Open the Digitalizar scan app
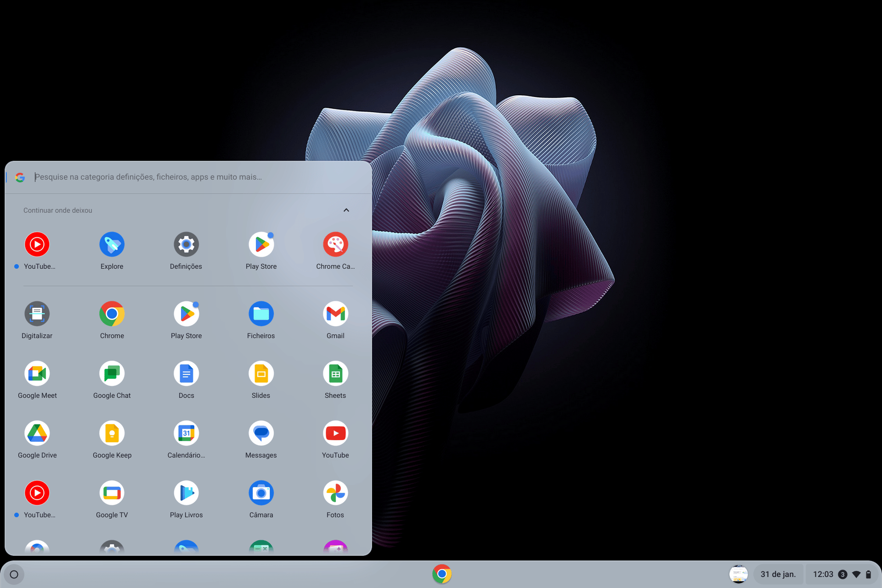The height and width of the screenshot is (588, 882). (x=37, y=314)
